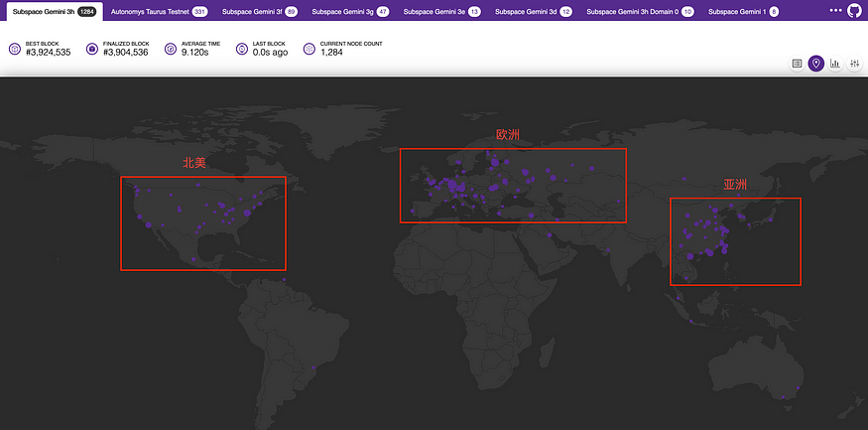The width and height of the screenshot is (868, 430).
Task: Open the Autonomys Taurus Testnet tab
Action: click(159, 12)
